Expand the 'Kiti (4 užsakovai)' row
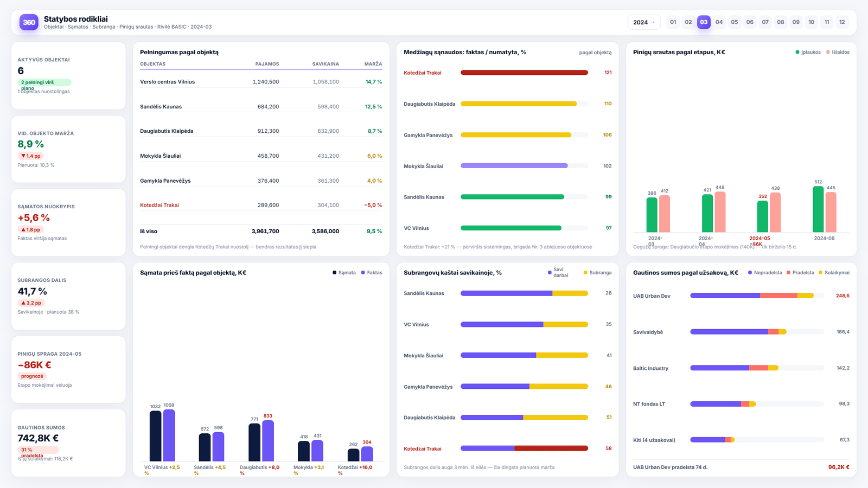Image resolution: width=868 pixels, height=488 pixels. [x=741, y=440]
